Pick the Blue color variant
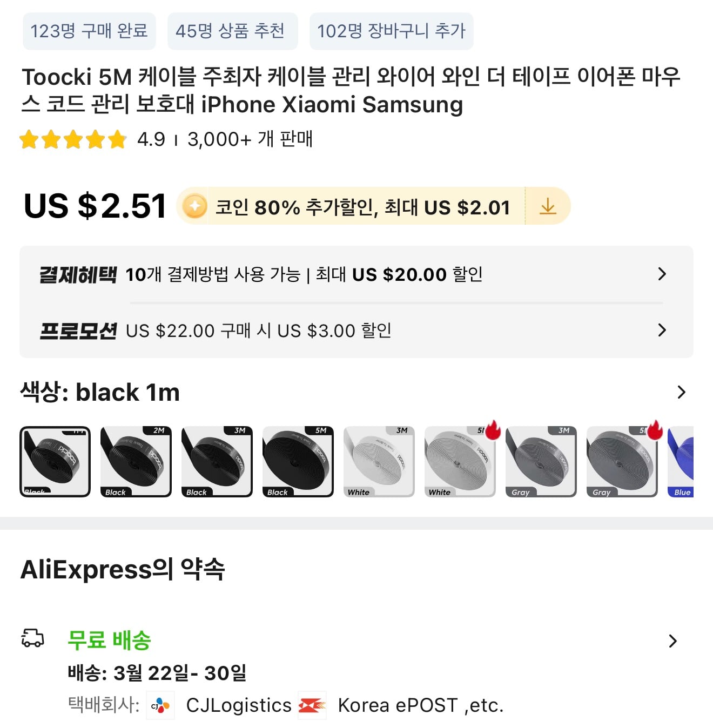Viewport: 713px width, 728px height. (681, 462)
